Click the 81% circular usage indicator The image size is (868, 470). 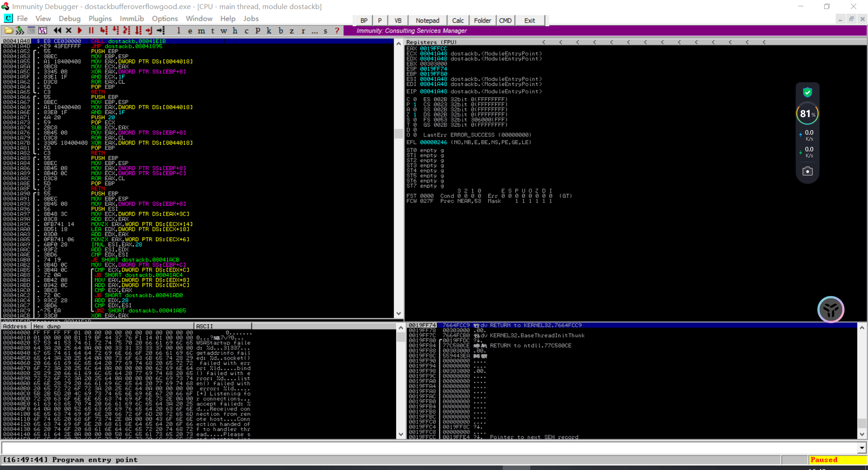807,113
